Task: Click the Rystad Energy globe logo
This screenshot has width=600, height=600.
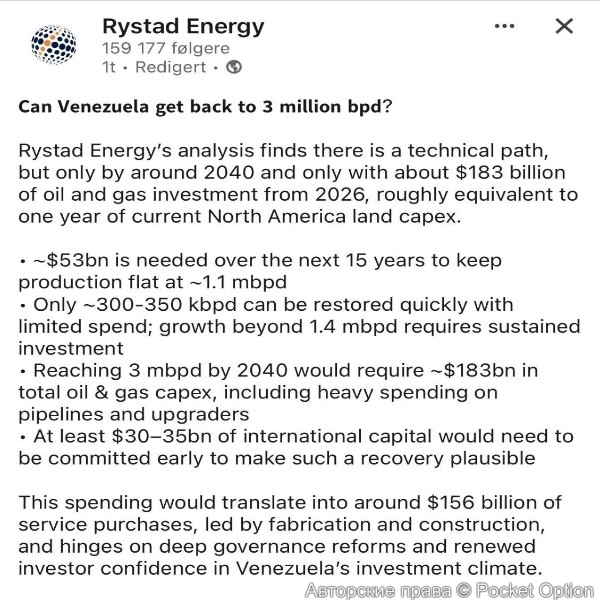Action: point(53,44)
